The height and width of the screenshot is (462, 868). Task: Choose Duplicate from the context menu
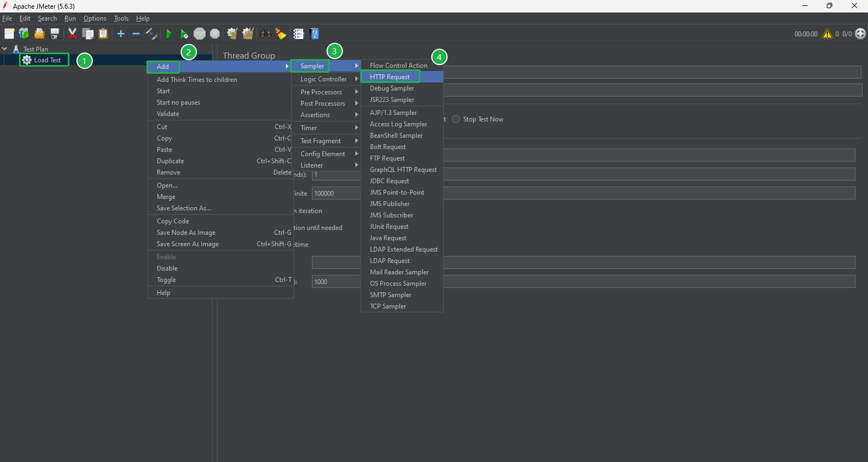click(220, 161)
